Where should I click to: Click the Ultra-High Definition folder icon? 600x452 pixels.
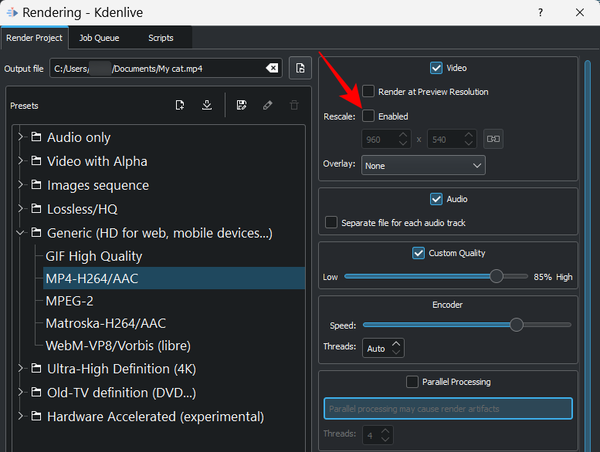36,369
